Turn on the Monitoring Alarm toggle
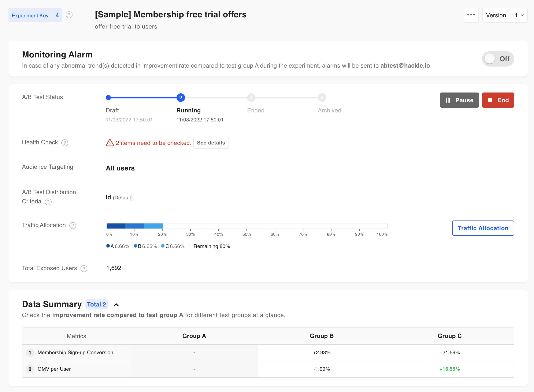The width and height of the screenshot is (534, 392). pos(498,59)
